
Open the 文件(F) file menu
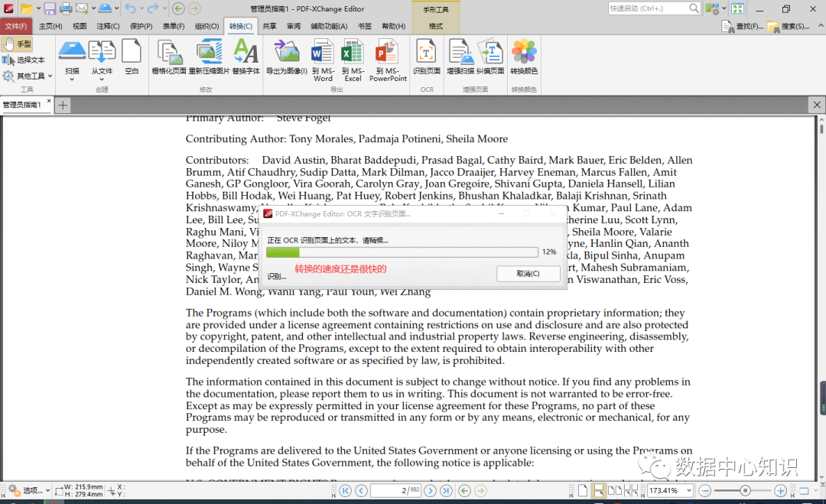pyautogui.click(x=16, y=26)
